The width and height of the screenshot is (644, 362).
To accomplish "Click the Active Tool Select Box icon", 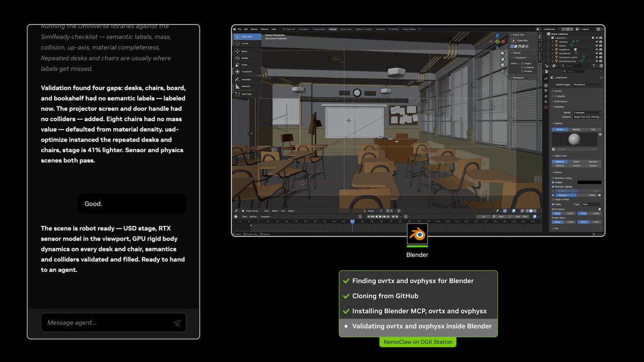I will (514, 41).
